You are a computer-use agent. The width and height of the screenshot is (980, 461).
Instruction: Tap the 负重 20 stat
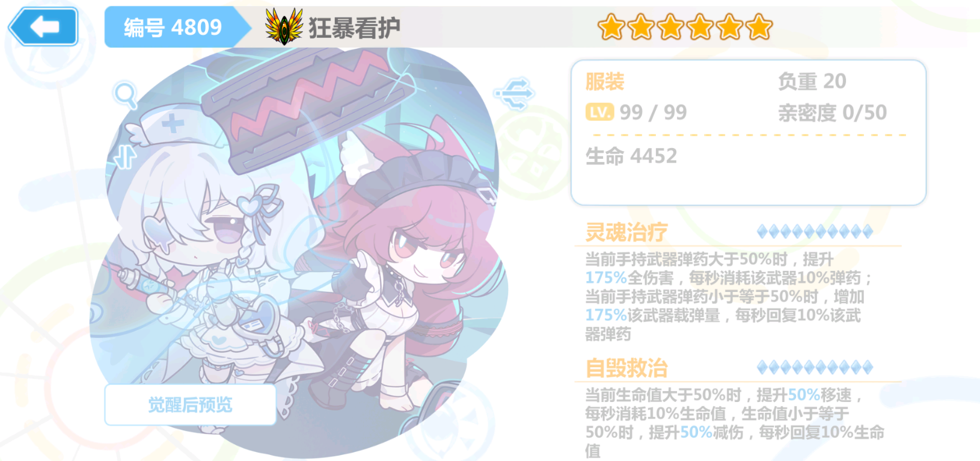(x=812, y=81)
